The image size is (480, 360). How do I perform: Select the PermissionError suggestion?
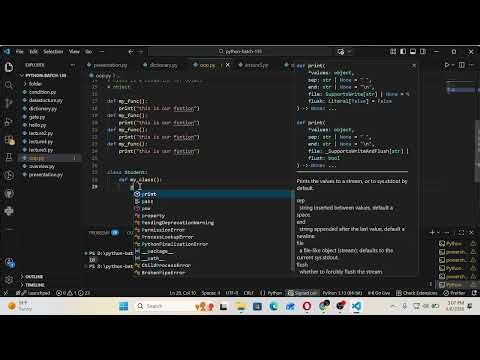point(212,230)
